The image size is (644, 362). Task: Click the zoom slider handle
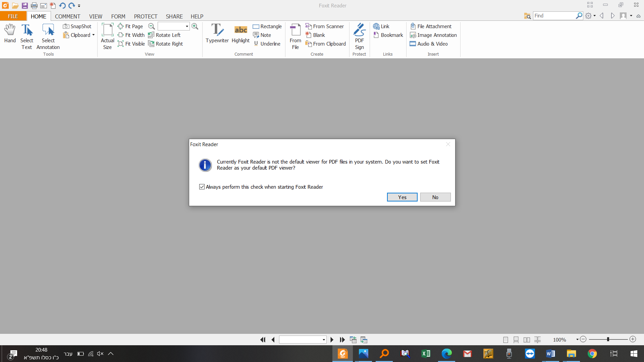pos(608,339)
